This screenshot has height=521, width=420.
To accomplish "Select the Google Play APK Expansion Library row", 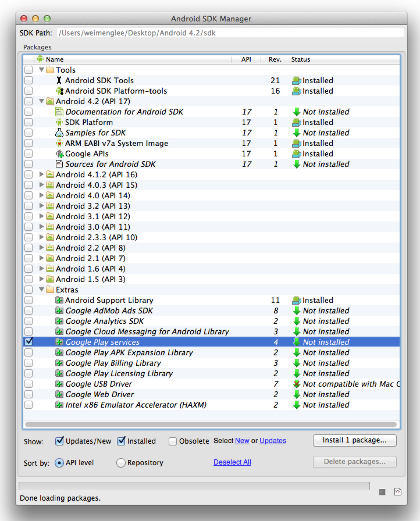I will [x=212, y=352].
